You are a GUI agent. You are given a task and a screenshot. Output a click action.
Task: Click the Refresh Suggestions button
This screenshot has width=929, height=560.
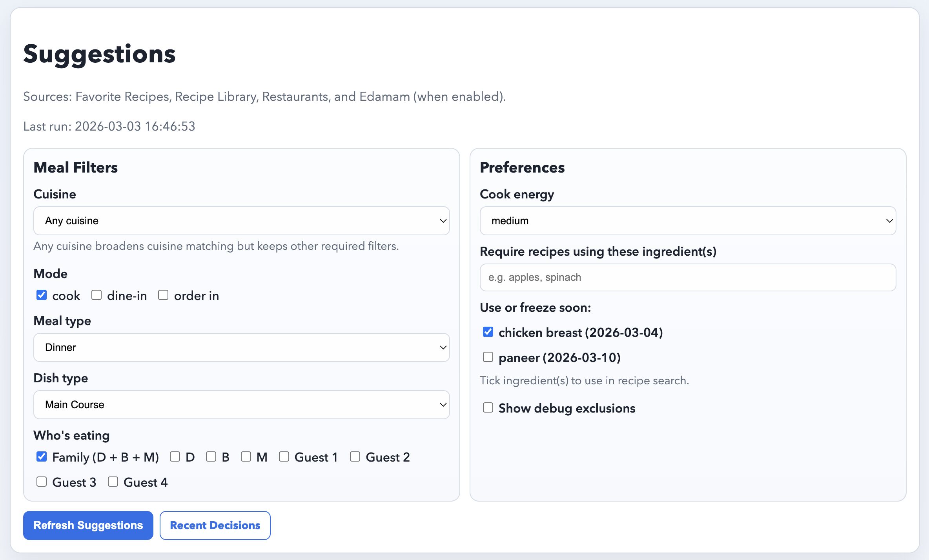[x=88, y=525]
